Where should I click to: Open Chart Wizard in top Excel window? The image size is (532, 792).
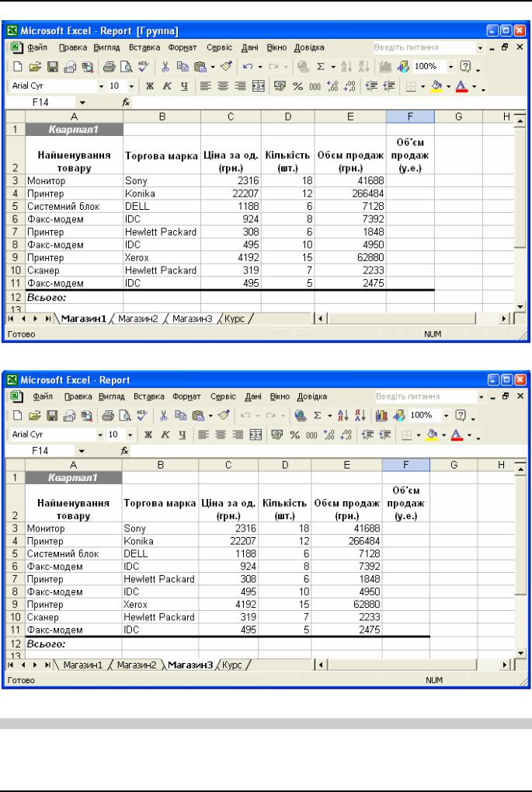tap(386, 67)
